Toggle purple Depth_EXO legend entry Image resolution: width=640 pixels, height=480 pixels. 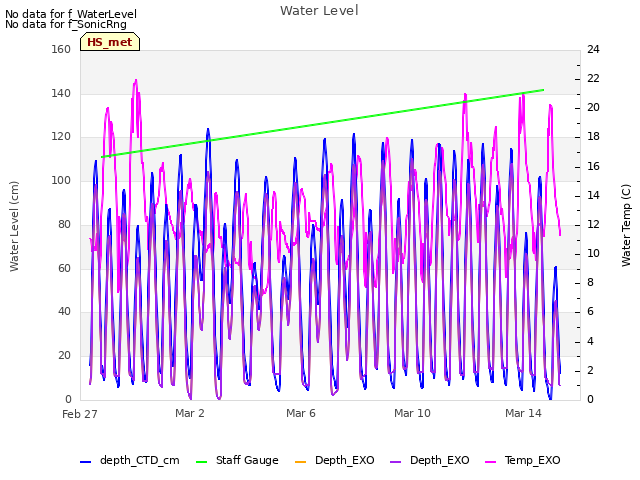(429, 460)
